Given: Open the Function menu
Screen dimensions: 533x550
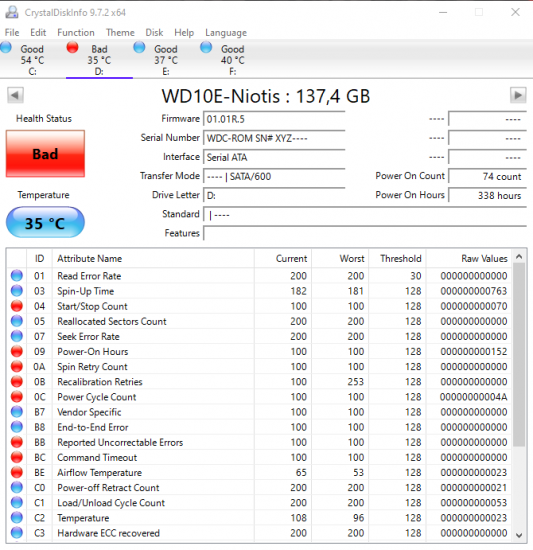Looking at the screenshot, I should (x=76, y=33).
